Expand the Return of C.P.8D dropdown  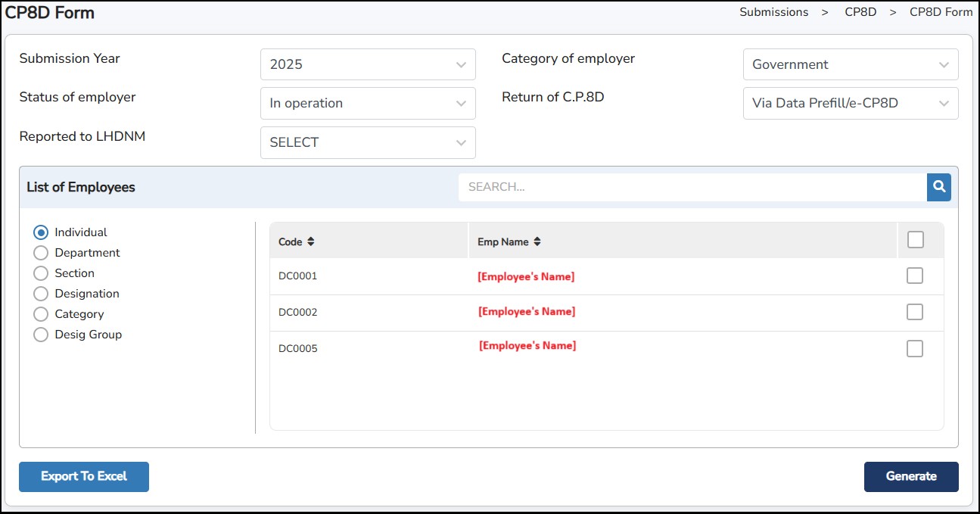(x=850, y=103)
